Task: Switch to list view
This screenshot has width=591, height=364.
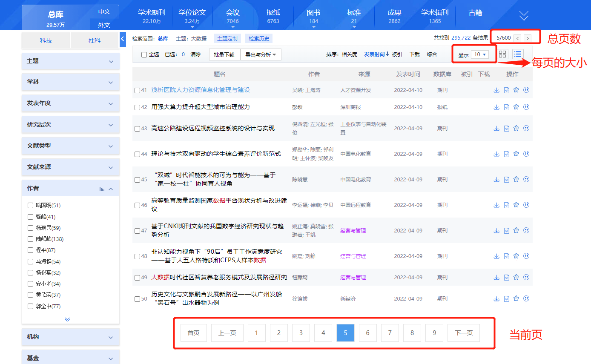Action: click(x=518, y=54)
